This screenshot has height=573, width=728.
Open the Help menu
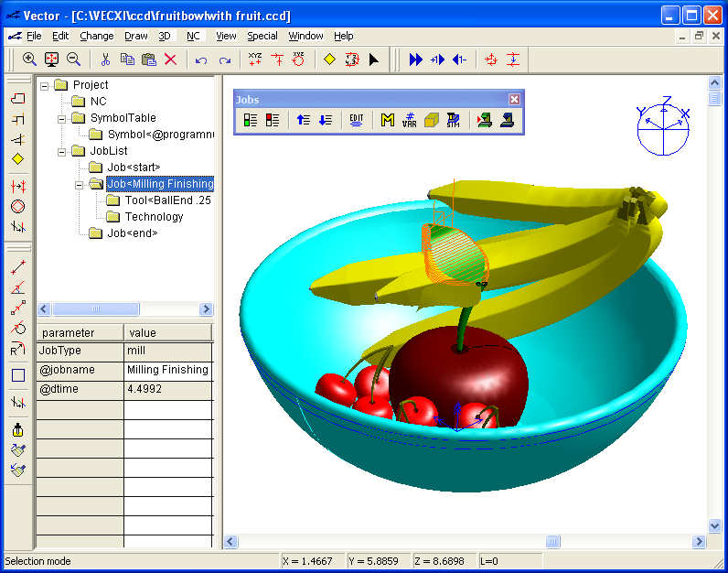pyautogui.click(x=344, y=36)
